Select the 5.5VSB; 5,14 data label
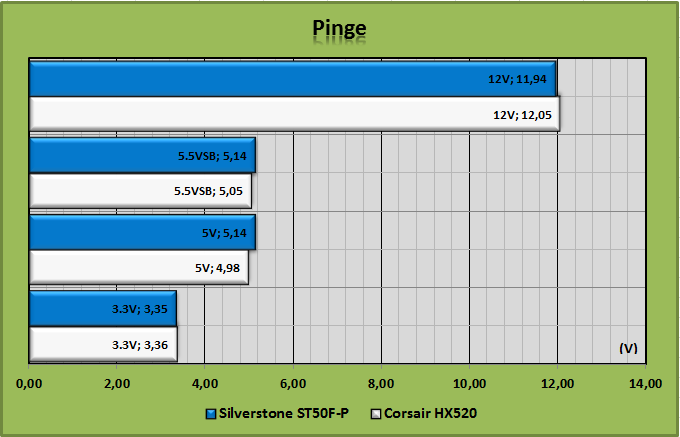 point(212,156)
